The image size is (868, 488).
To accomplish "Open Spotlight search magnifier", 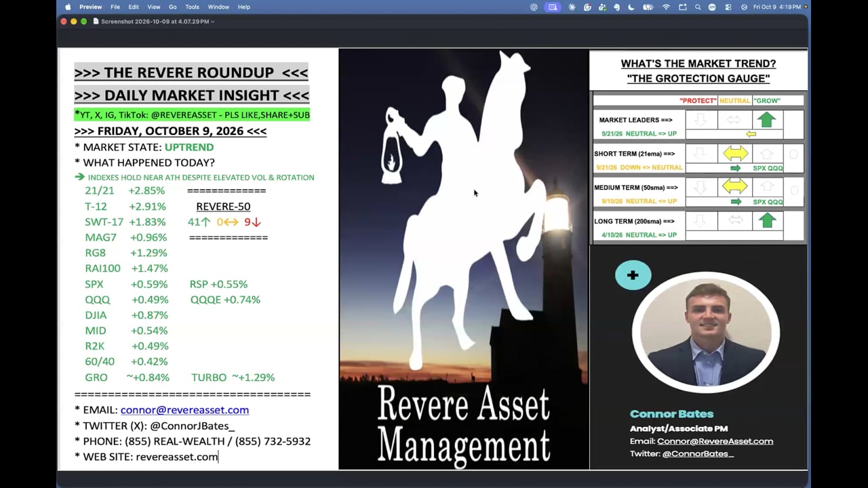I will coord(698,7).
